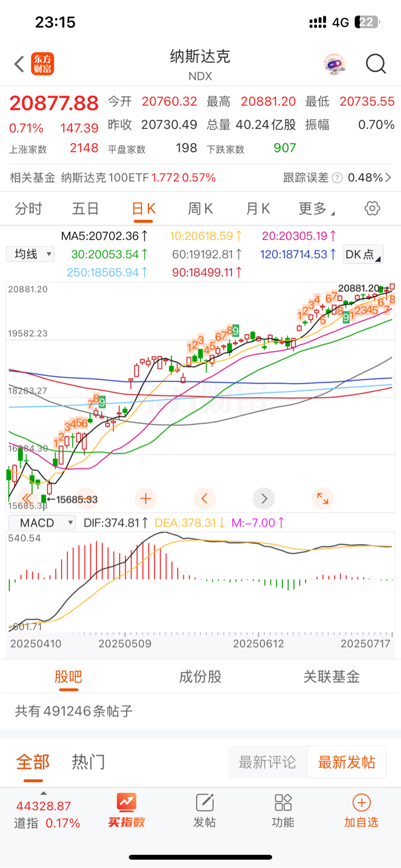The height and width of the screenshot is (868, 401).
Task: Tap the 250:18565.94 moving average value
Action: click(107, 272)
